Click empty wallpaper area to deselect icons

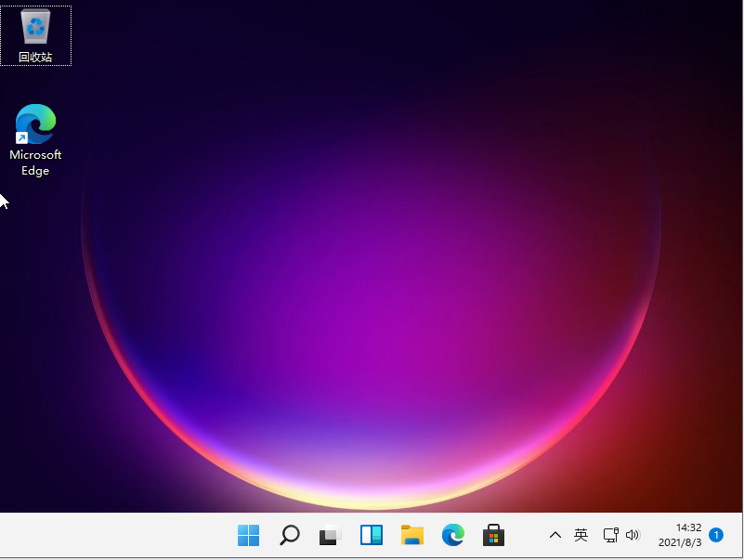(x=372, y=279)
